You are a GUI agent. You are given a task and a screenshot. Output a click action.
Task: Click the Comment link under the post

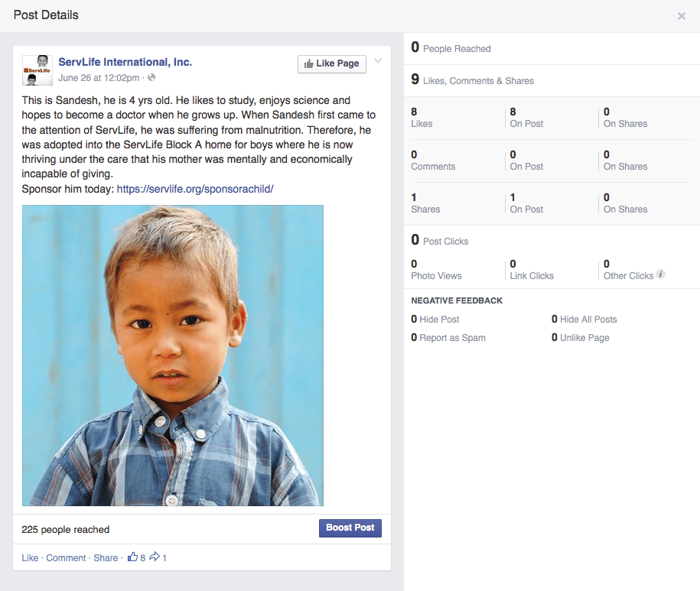tap(66, 558)
